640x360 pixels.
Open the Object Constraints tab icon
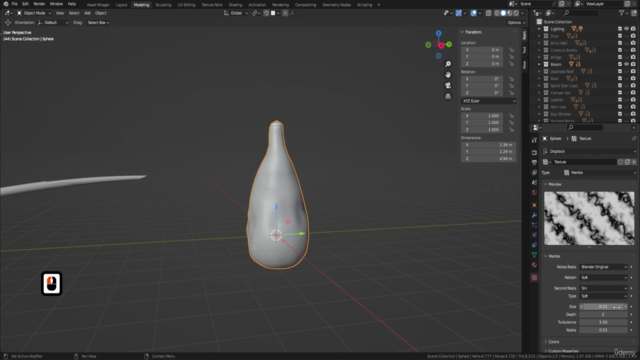tap(534, 245)
